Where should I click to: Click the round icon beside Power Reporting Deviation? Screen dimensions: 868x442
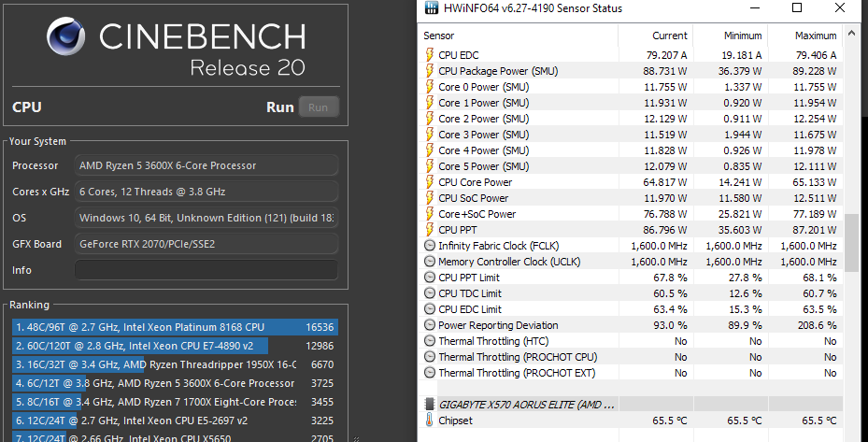pos(430,325)
